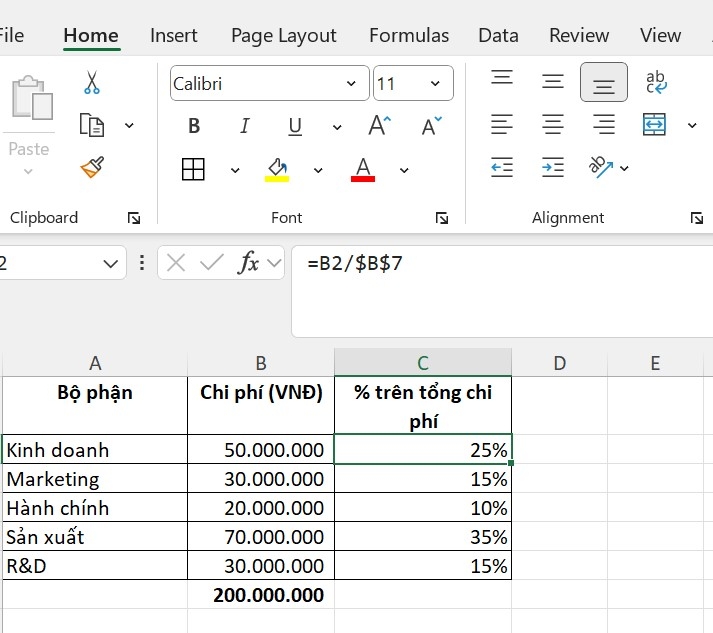Viewport: 713px width, 633px height.
Task: Open the Formulas tab
Action: pyautogui.click(x=409, y=35)
